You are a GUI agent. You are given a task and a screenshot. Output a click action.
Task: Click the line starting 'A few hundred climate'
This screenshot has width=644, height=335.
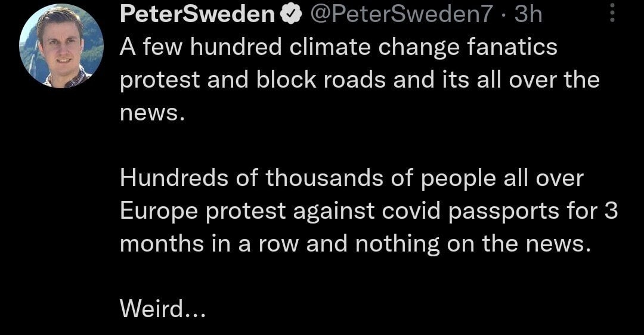[338, 47]
